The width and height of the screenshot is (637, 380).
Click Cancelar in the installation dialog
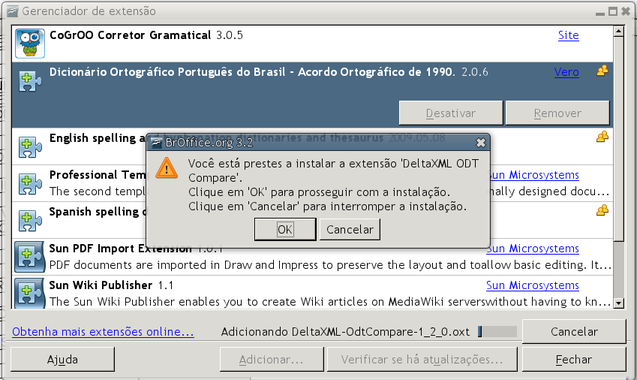350,229
